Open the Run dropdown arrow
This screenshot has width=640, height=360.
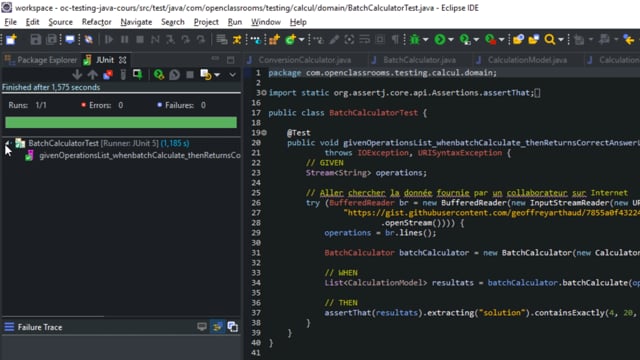[451, 40]
